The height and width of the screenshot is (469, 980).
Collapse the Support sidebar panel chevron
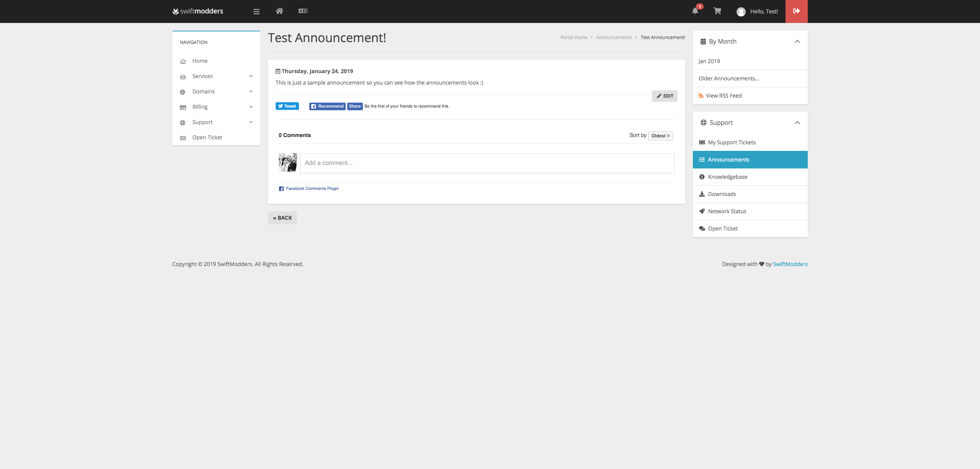tap(797, 123)
